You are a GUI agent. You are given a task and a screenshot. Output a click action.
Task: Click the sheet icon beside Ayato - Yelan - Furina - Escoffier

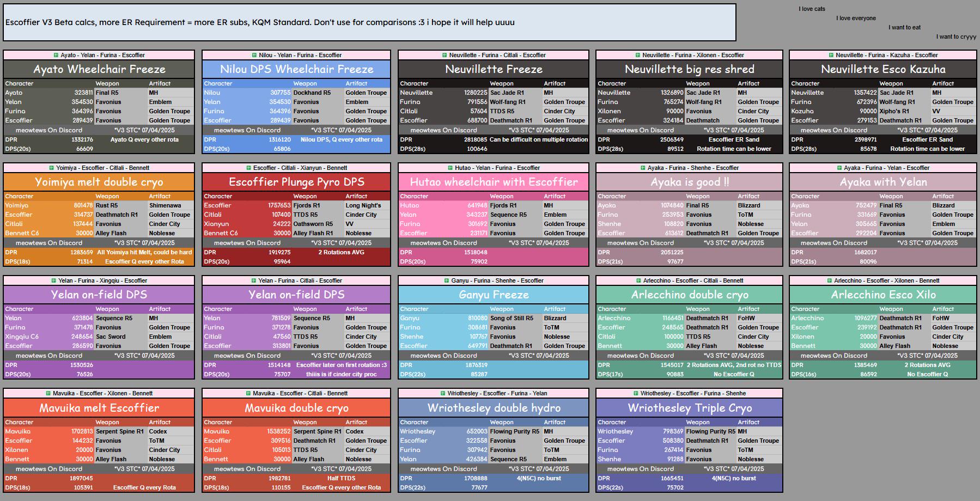[56, 55]
